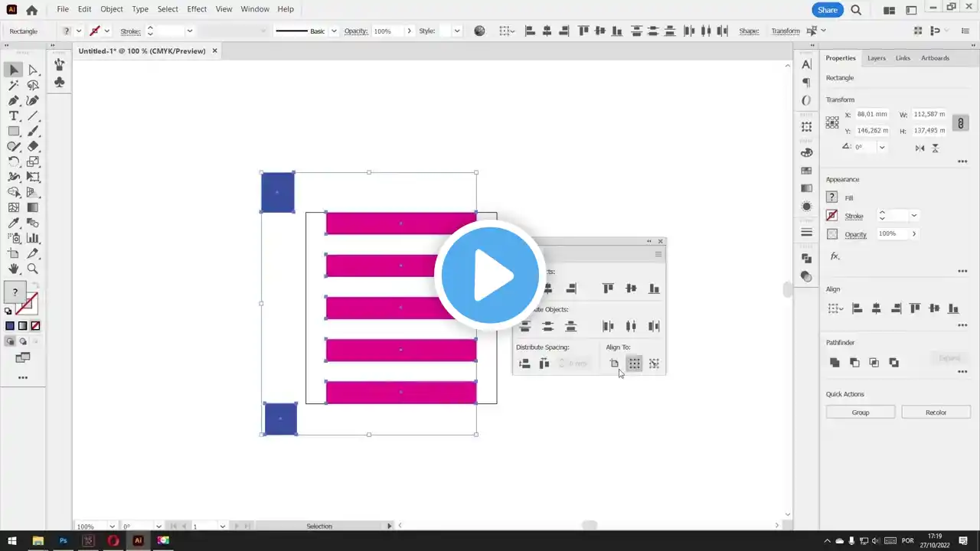Click the X position input field
The width and height of the screenshot is (980, 551).
click(x=872, y=115)
